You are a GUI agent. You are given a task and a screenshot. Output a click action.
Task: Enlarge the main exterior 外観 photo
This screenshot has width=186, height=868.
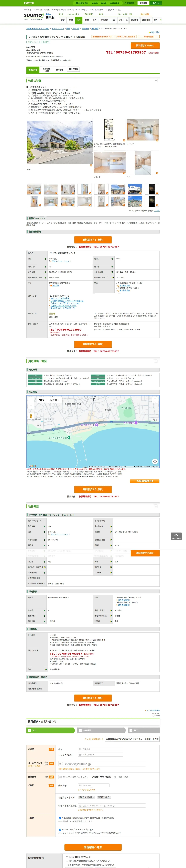(60, 142)
